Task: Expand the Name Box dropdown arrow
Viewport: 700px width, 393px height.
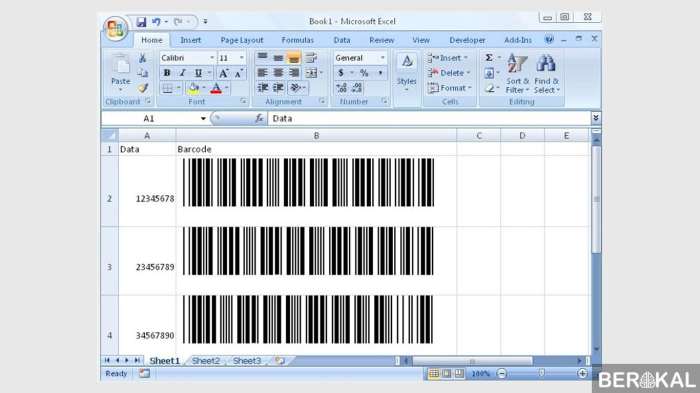Action: 203,118
